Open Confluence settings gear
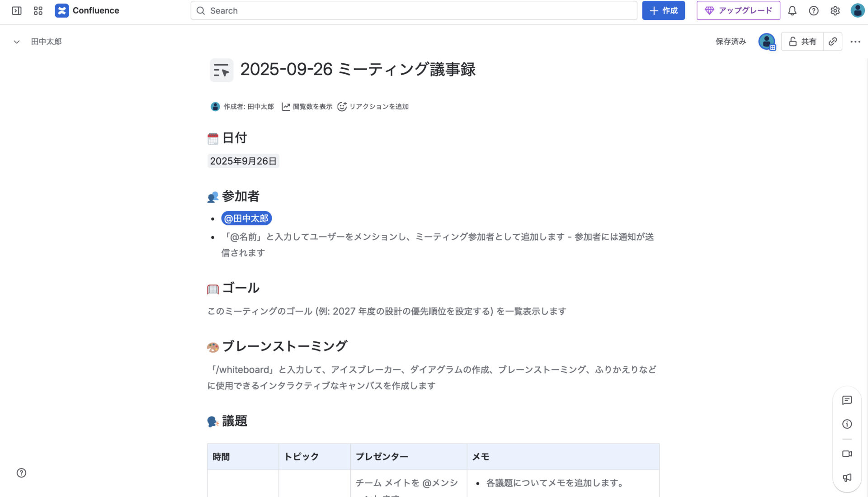Image resolution: width=868 pixels, height=497 pixels. (x=835, y=10)
